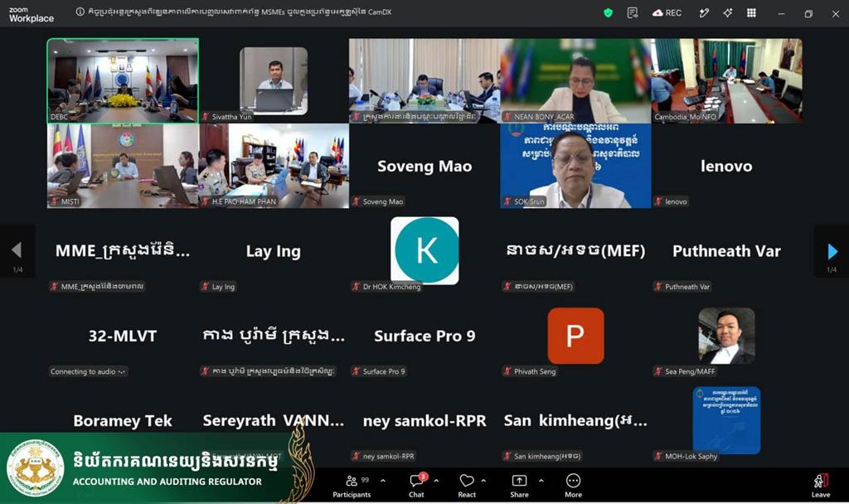This screenshot has height=504, width=849.
Task: Expand the arrow beside Participants
Action: (x=383, y=480)
